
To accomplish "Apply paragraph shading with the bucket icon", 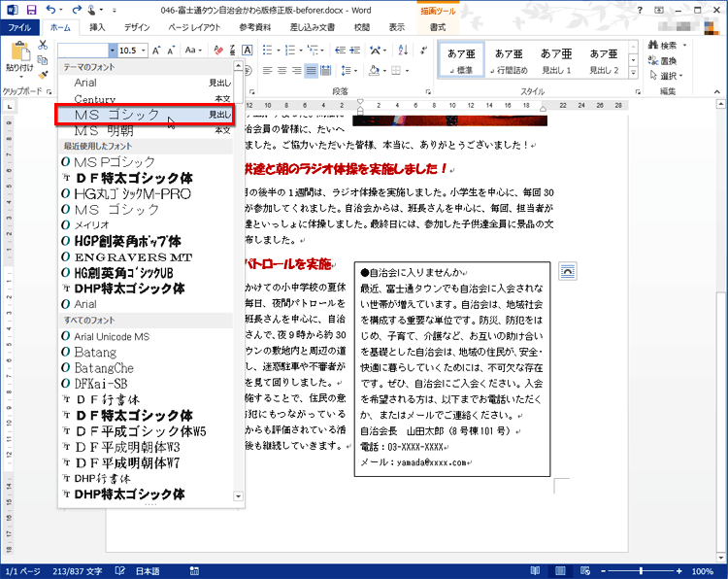I will point(375,71).
